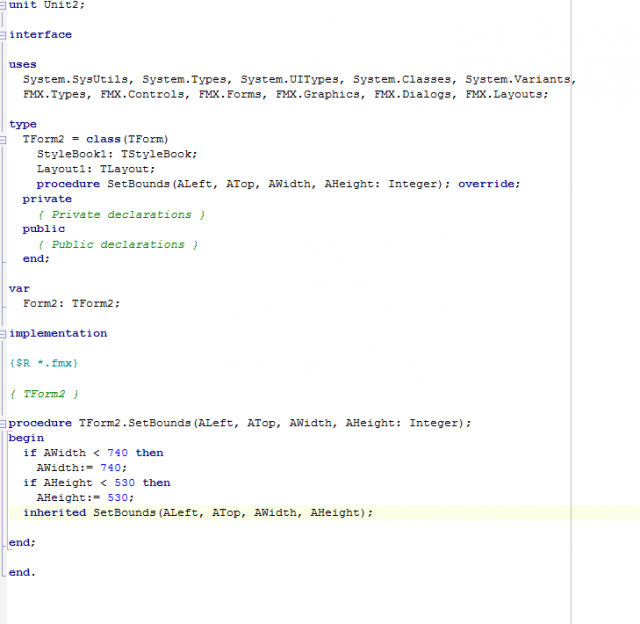The image size is (640, 624).
Task: Click the 'uses' keyword
Action: click(23, 64)
